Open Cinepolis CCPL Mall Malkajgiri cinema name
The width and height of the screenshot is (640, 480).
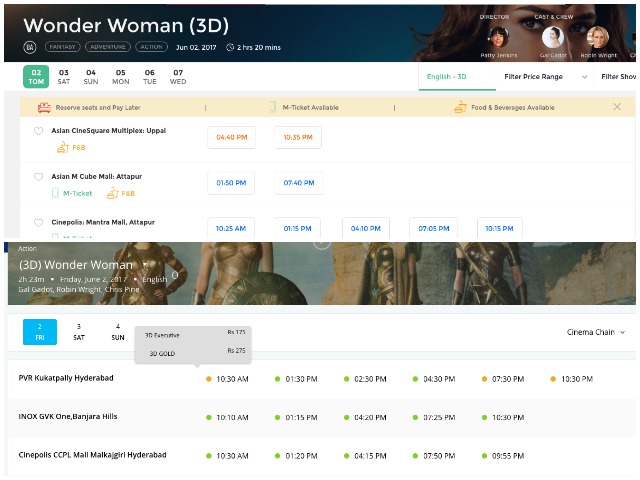pyautogui.click(x=93, y=455)
